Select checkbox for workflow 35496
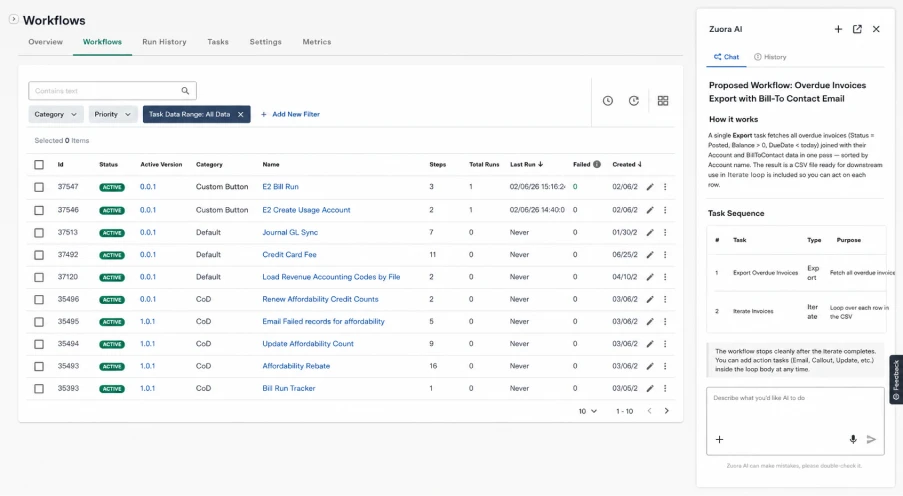This screenshot has width=903, height=496. click(x=39, y=300)
